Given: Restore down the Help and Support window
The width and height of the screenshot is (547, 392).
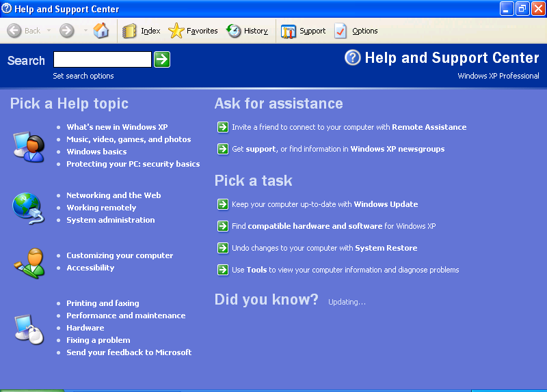Looking at the screenshot, I should (x=522, y=9).
